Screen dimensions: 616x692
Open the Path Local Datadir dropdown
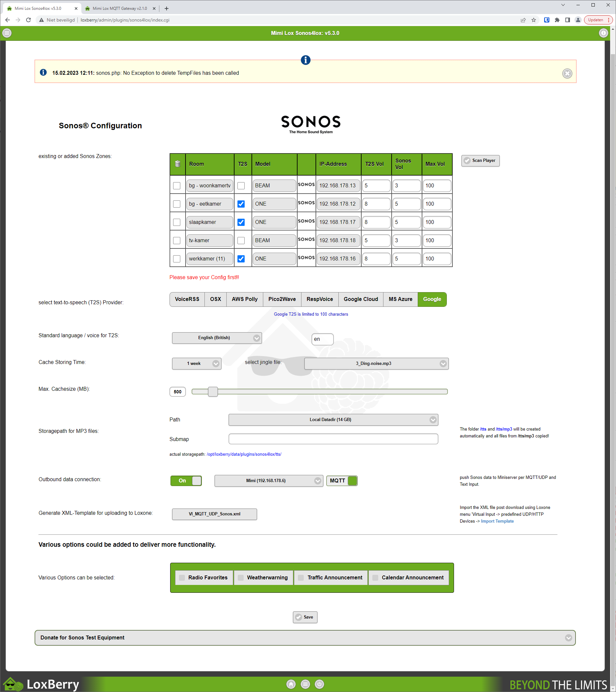tap(333, 420)
